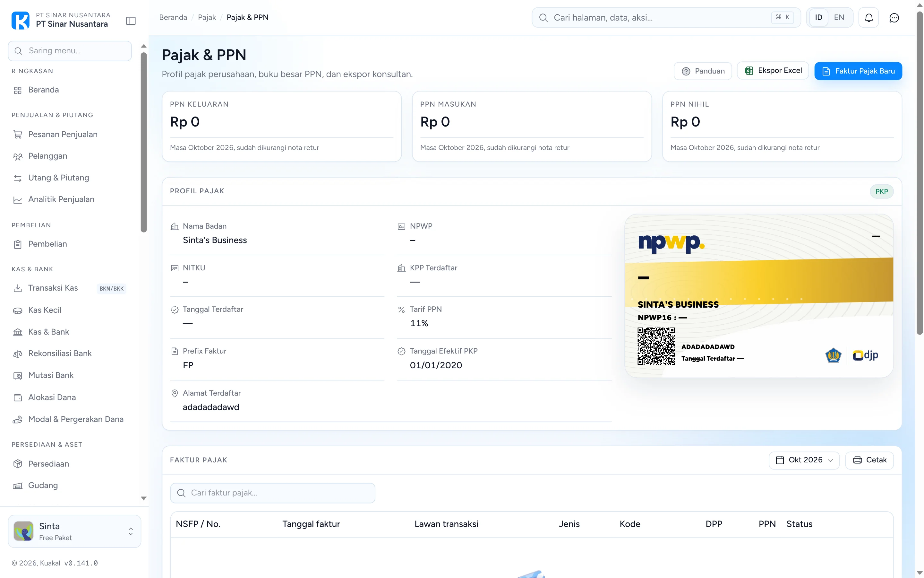Click the Pesanan Penjualan cart icon
Viewport: 924px width, 578px height.
pyautogui.click(x=18, y=135)
